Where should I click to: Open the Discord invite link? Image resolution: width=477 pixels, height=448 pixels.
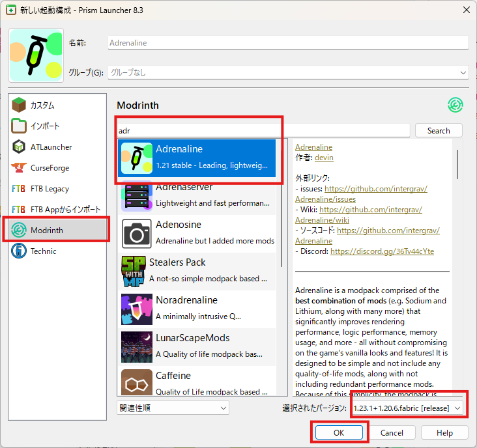pyautogui.click(x=382, y=251)
